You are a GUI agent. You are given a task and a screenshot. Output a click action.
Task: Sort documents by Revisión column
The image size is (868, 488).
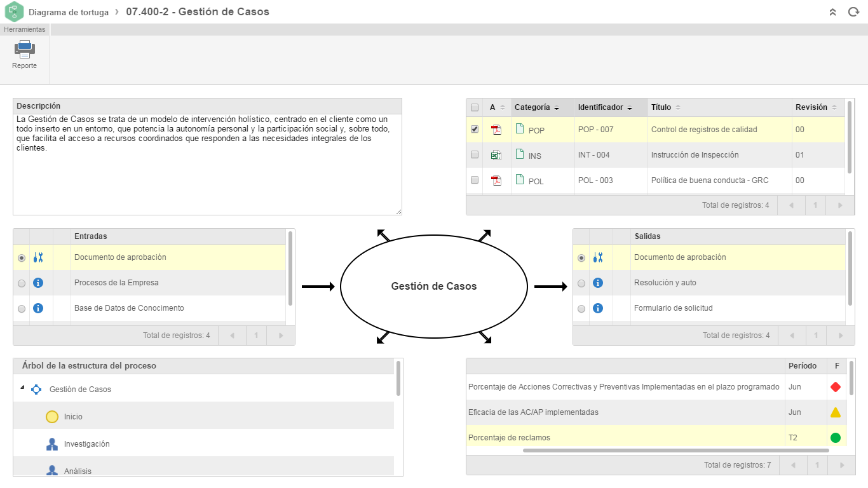(x=818, y=107)
